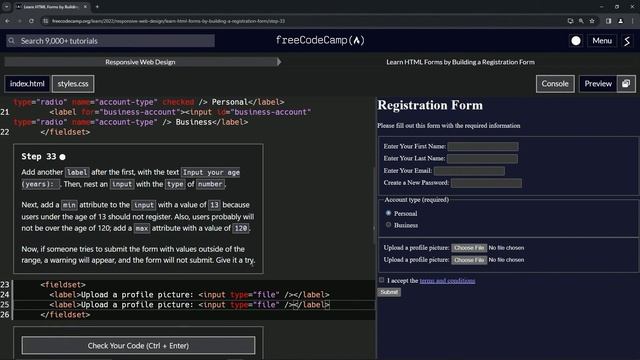Viewport: 640px width, 360px height.
Task: Click editor line 21 business-account label code
Action: 180,112
